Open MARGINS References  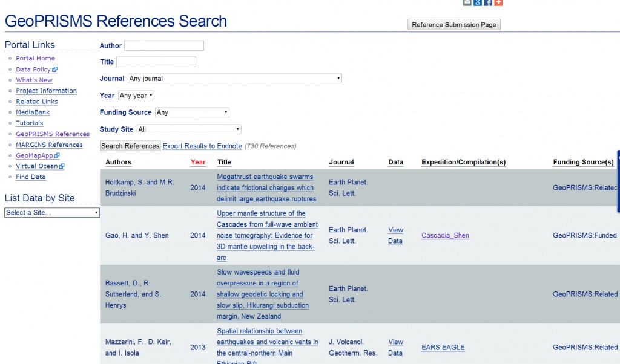[x=49, y=145]
